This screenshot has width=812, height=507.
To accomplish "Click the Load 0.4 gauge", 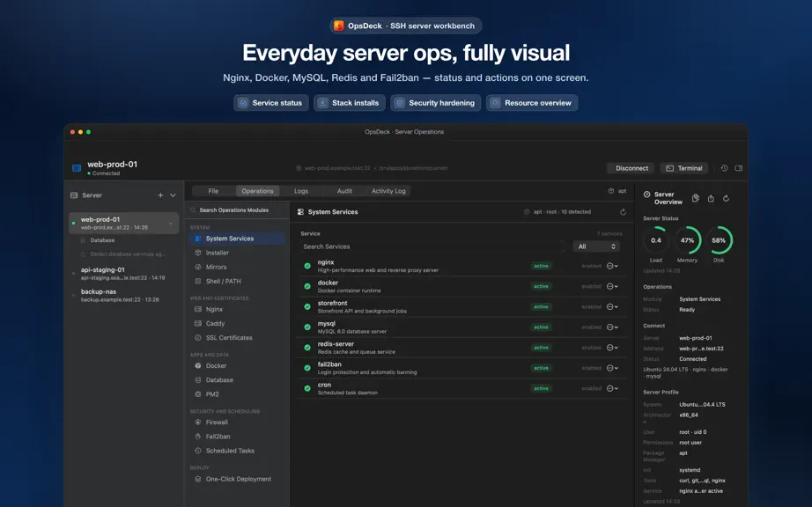I will tap(655, 240).
